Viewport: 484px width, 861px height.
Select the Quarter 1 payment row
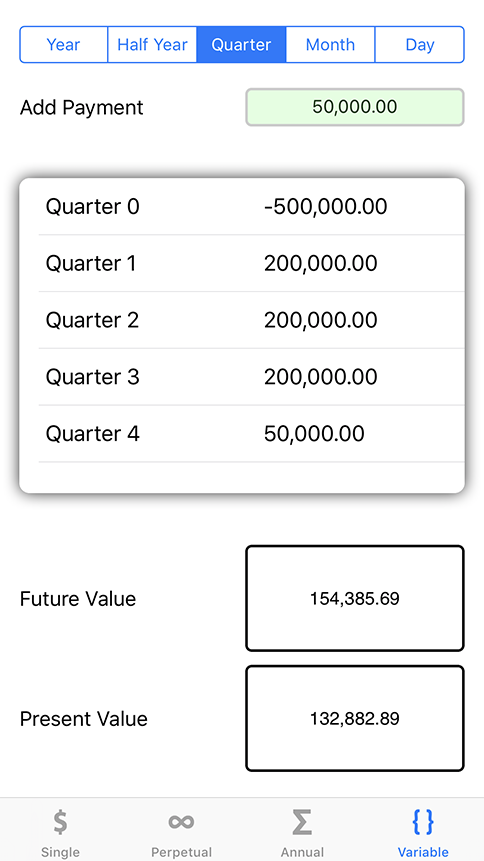251,264
